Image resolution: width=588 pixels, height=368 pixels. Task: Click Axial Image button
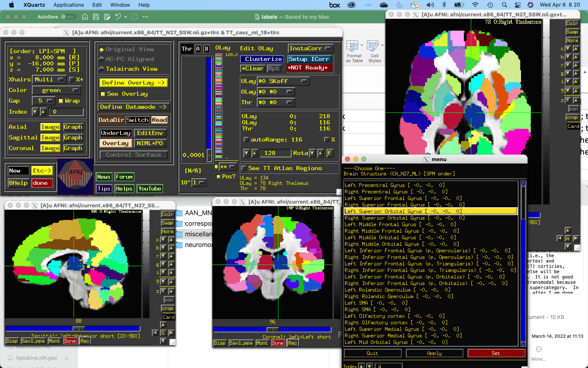(50, 127)
